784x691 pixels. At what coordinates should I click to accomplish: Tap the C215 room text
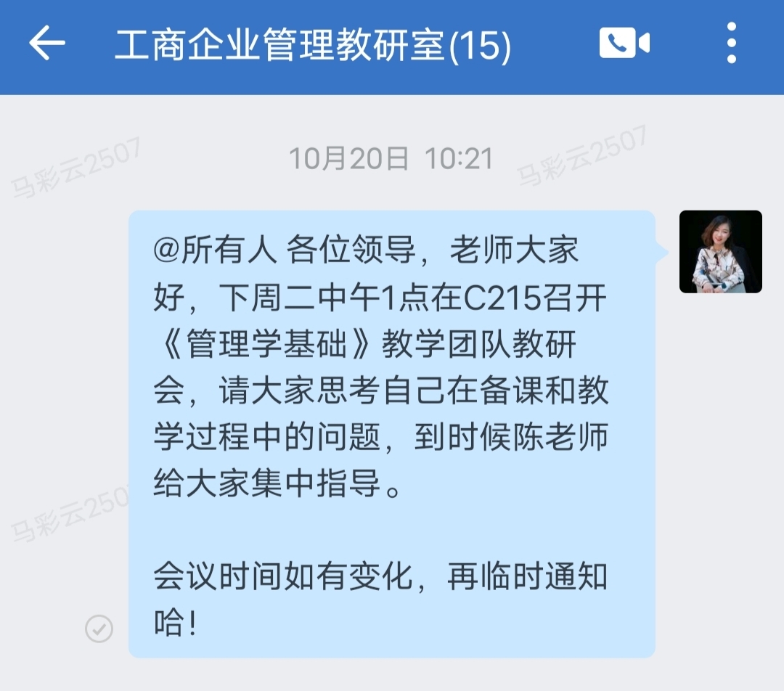click(x=503, y=298)
